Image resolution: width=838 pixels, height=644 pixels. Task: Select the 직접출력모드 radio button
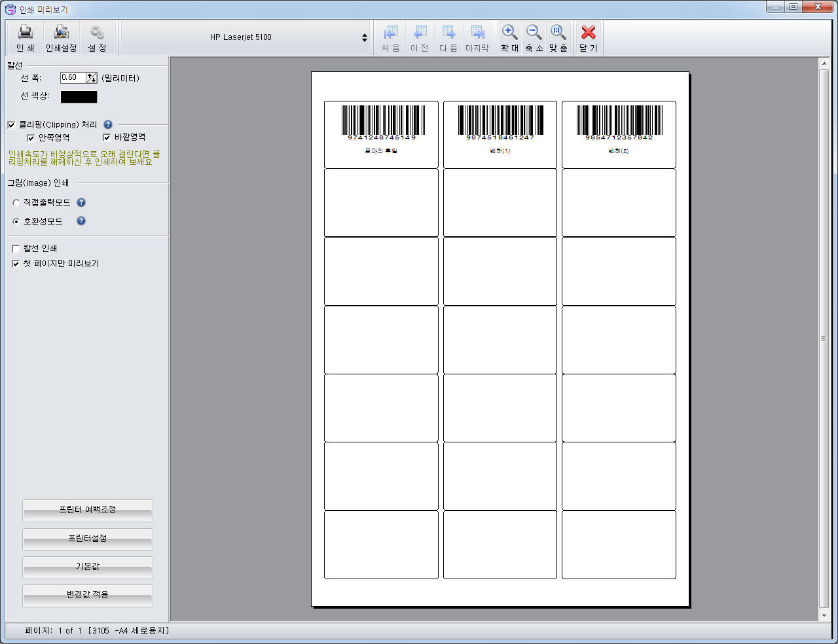(x=16, y=203)
